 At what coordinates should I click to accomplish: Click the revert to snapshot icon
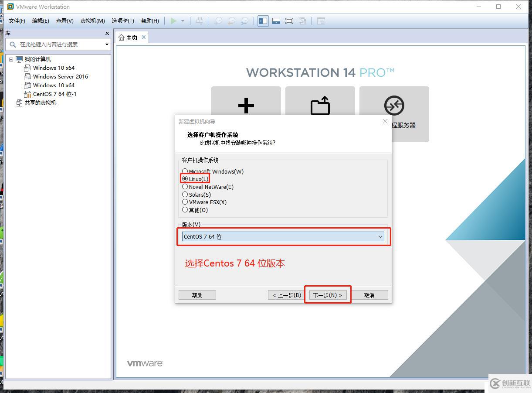click(x=231, y=21)
